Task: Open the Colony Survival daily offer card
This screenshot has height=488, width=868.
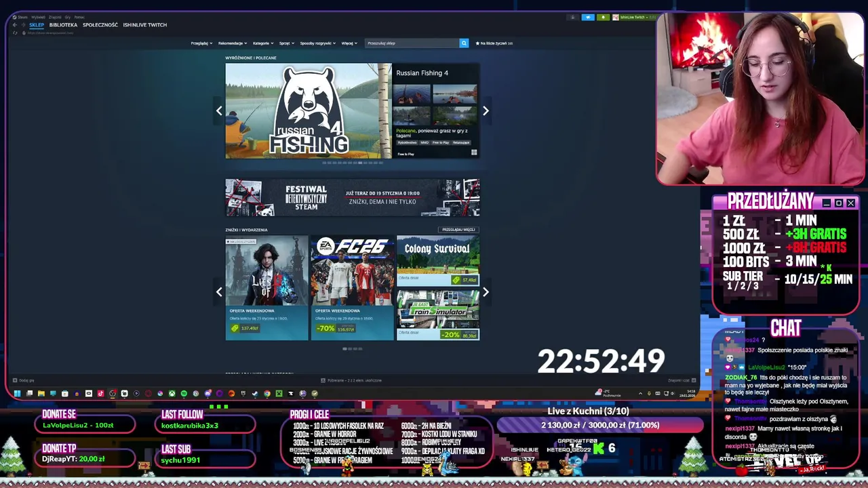Action: [x=438, y=260]
